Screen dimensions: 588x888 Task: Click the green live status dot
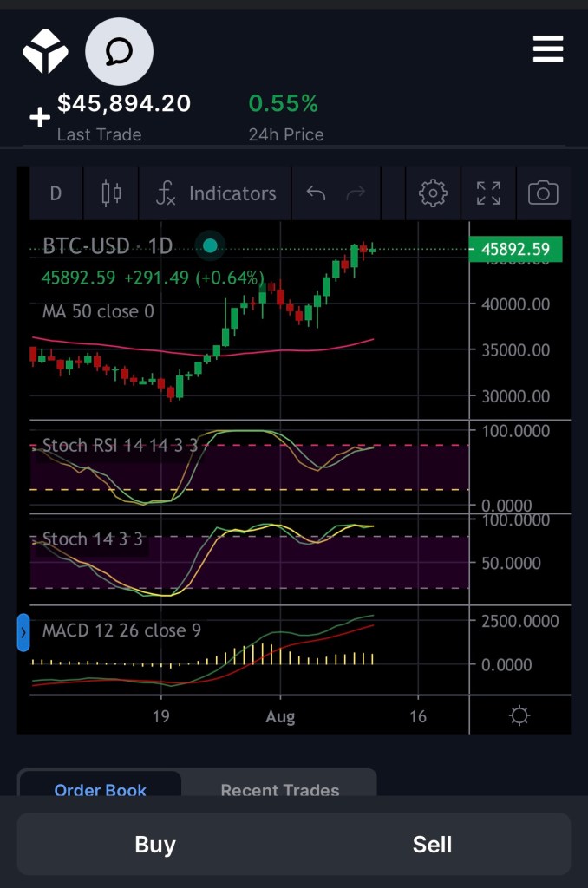(210, 246)
